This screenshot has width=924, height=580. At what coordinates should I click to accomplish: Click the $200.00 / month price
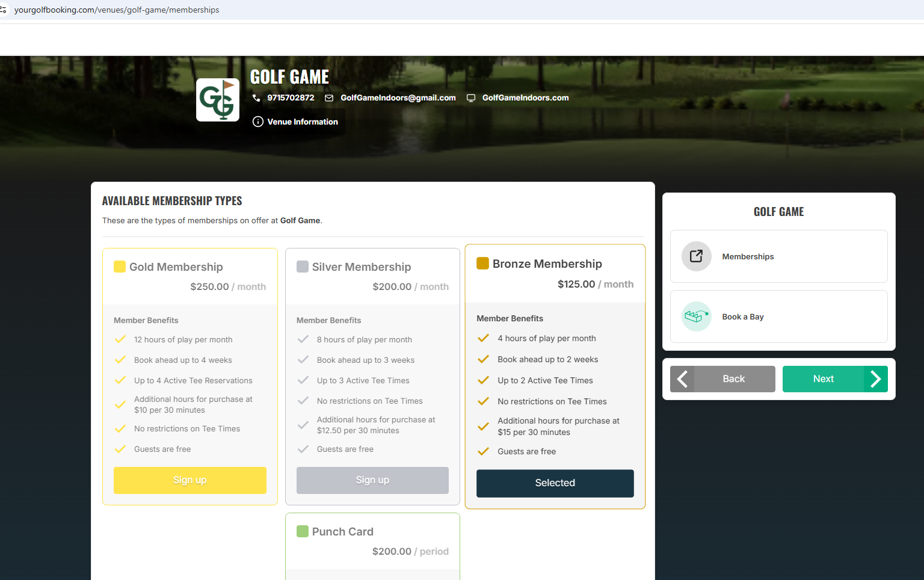tap(410, 286)
